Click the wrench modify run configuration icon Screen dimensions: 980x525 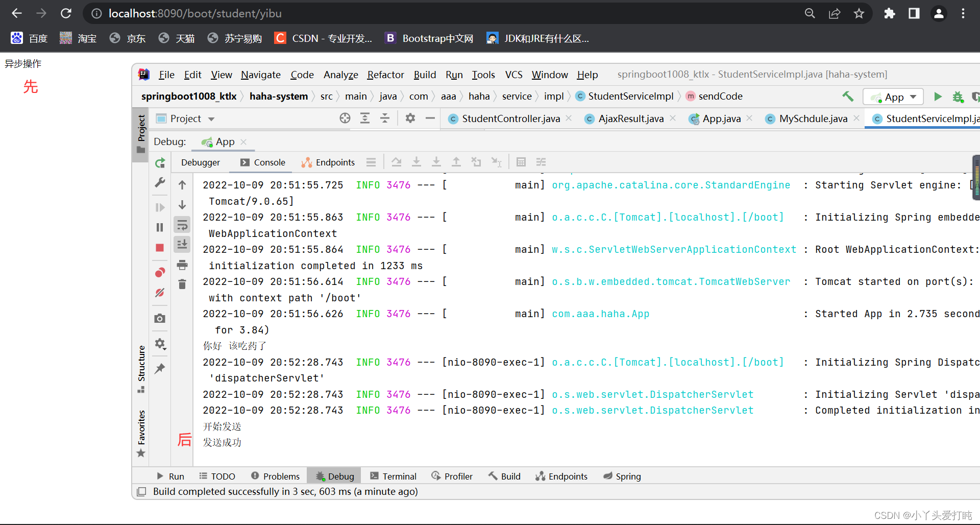click(x=160, y=182)
